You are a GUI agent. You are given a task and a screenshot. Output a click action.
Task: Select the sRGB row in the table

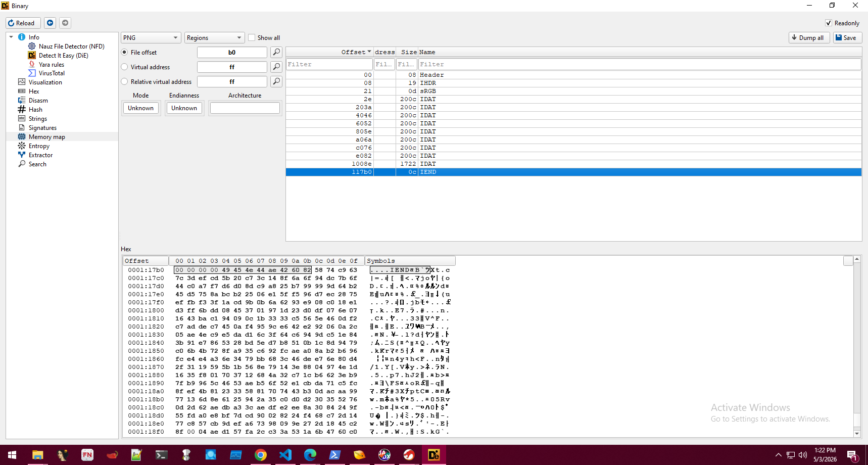573,91
